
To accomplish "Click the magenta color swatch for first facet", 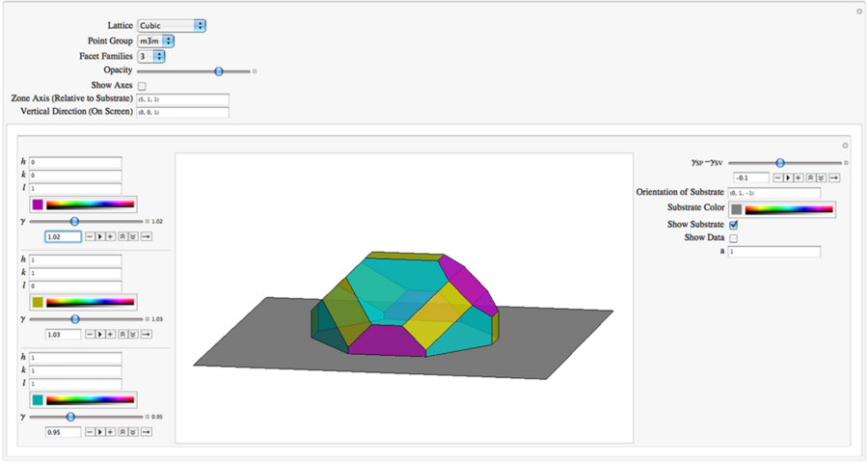I will [x=38, y=204].
